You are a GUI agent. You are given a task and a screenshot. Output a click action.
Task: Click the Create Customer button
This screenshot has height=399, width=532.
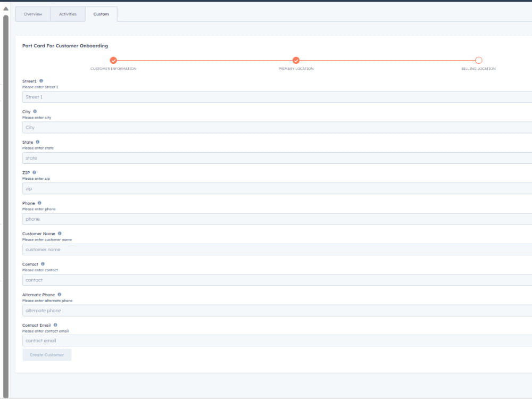[x=47, y=355]
